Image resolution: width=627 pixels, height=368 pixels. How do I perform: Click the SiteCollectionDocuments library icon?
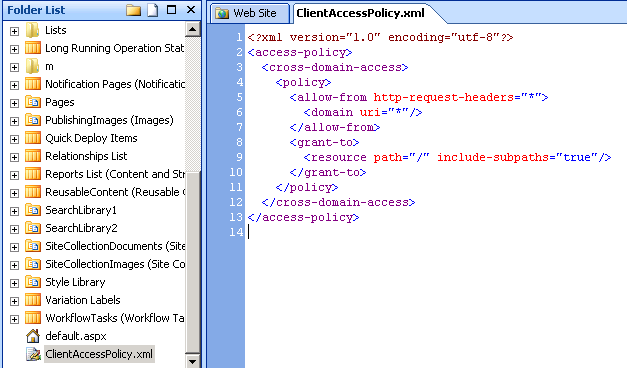coord(32,246)
